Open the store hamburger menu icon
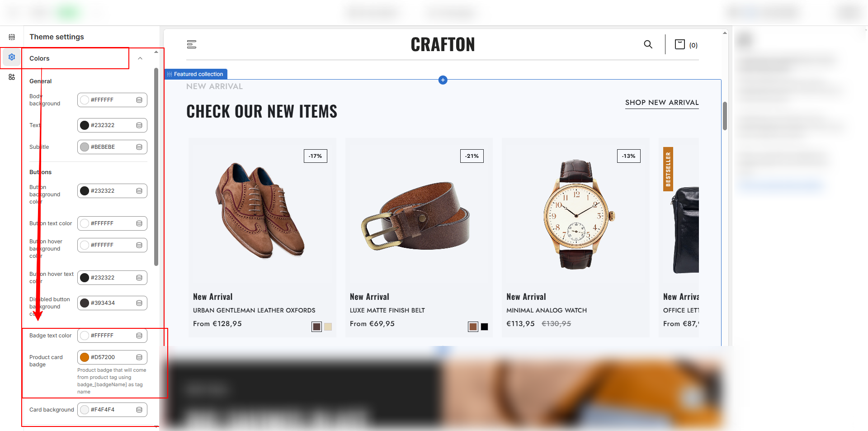Screen dimensions: 868x431 click(x=192, y=44)
